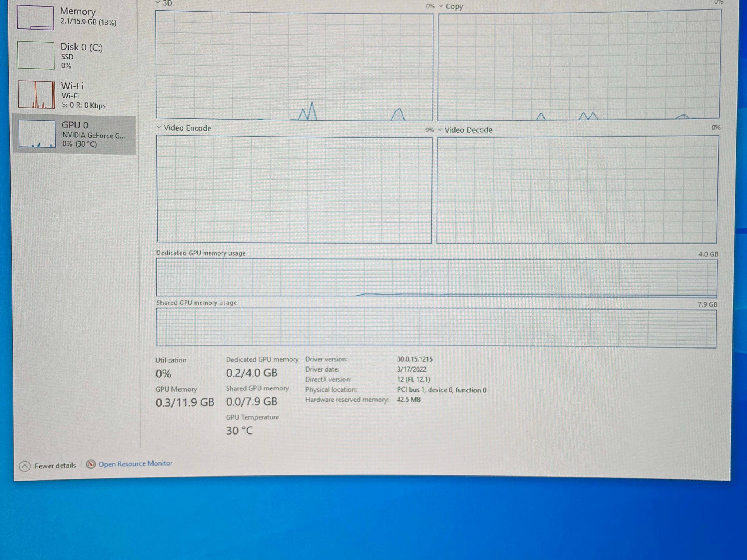Click the Driver version: label
747x560 pixels.
[x=326, y=359]
